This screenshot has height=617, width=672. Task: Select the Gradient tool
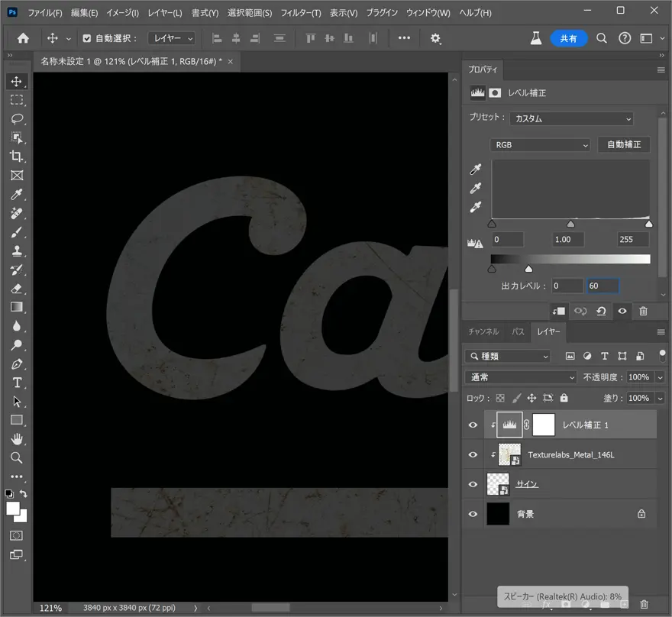pos(16,307)
